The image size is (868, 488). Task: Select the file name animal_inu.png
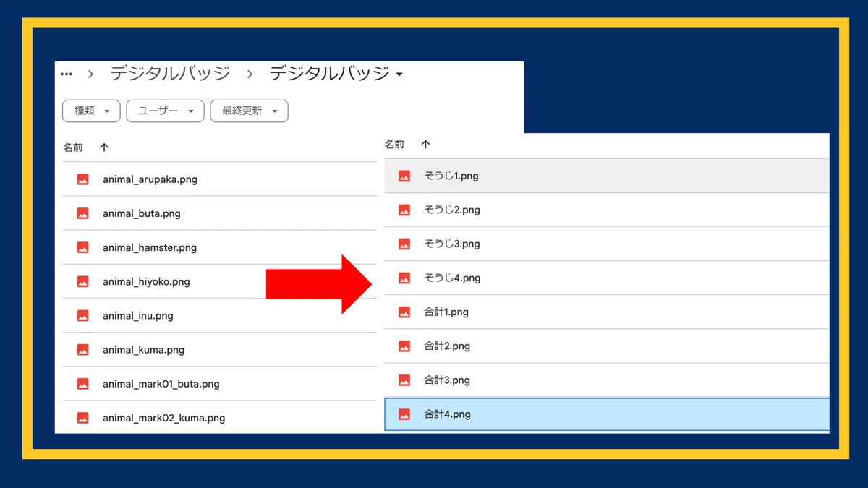point(138,316)
